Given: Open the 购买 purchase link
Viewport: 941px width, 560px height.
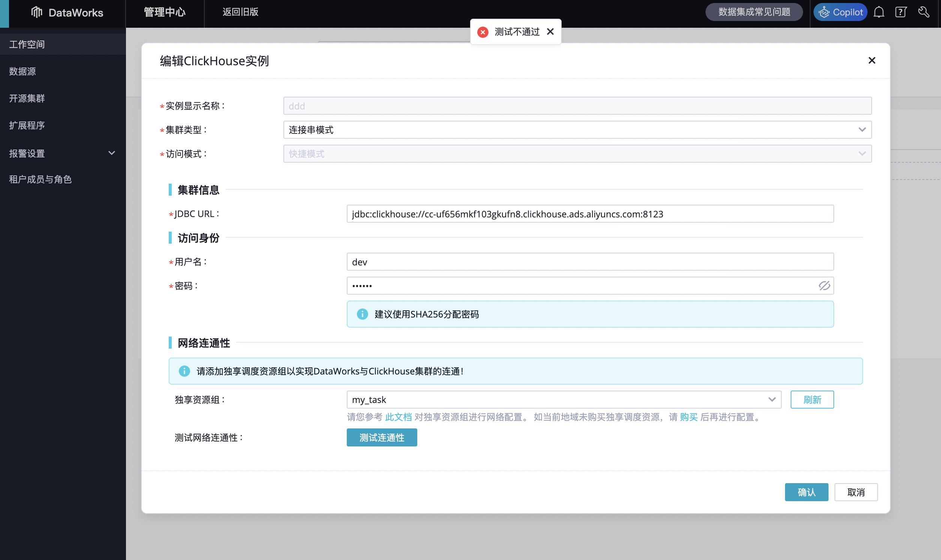Looking at the screenshot, I should pyautogui.click(x=689, y=417).
